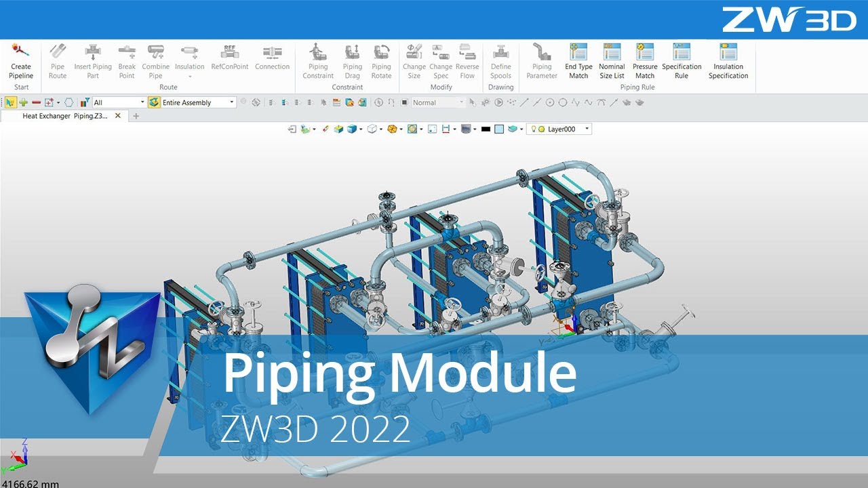Select the Reverse Flow tool

(467, 62)
